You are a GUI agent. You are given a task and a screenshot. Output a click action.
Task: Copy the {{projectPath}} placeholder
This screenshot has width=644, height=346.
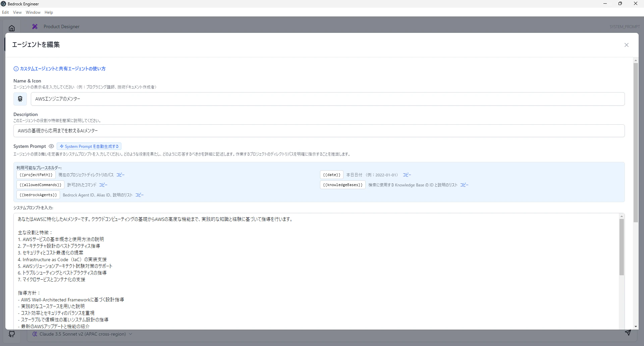(x=120, y=175)
